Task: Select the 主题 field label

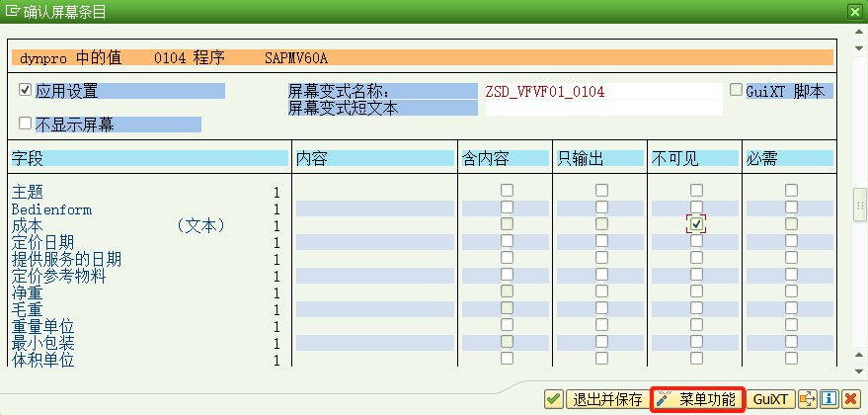Action: click(28, 193)
